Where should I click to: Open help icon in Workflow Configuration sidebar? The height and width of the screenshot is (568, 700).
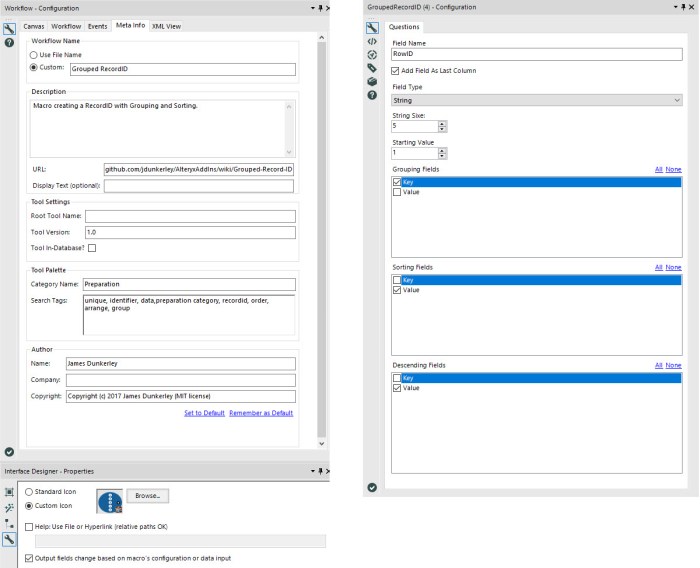(9, 43)
